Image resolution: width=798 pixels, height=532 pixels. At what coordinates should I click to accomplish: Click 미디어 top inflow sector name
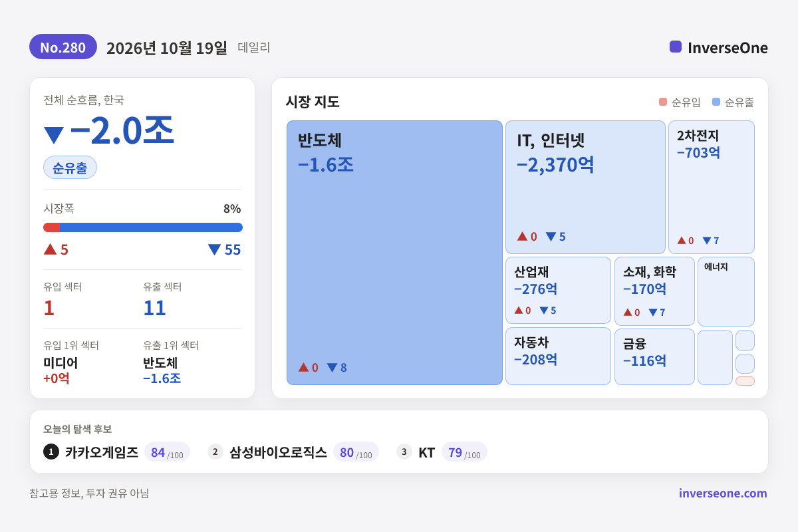[x=61, y=363]
